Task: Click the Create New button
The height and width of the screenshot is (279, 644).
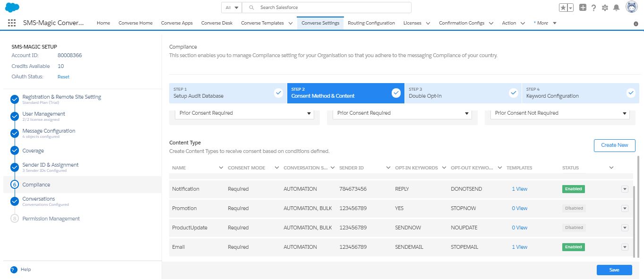Action: pyautogui.click(x=614, y=145)
